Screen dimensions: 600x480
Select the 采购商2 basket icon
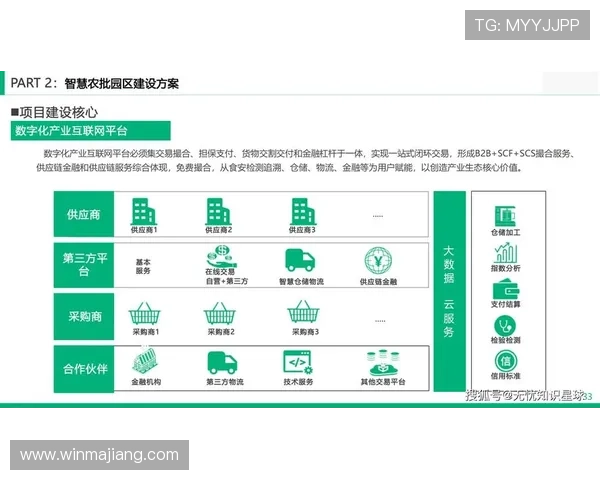coord(220,313)
